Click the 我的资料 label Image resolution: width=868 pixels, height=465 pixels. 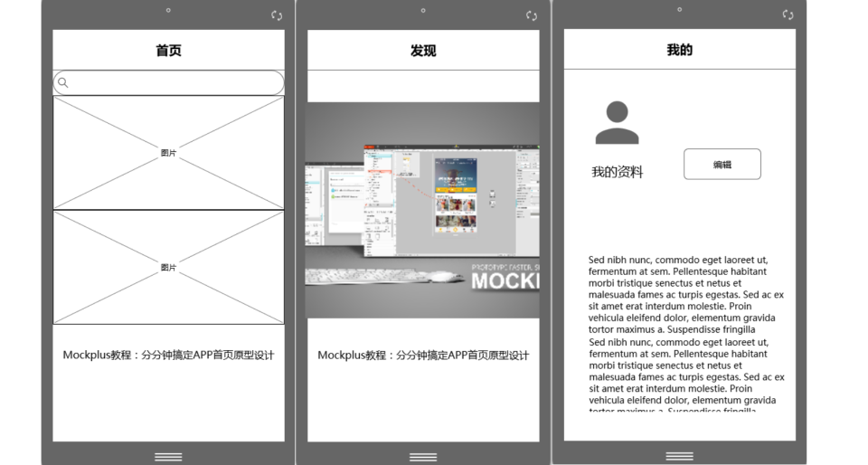tap(618, 172)
